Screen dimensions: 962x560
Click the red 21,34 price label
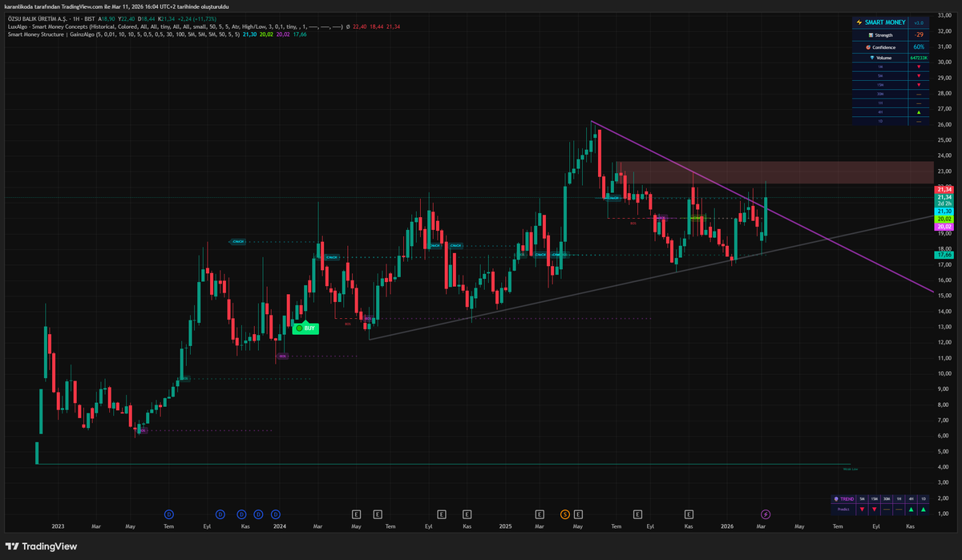[944, 189]
